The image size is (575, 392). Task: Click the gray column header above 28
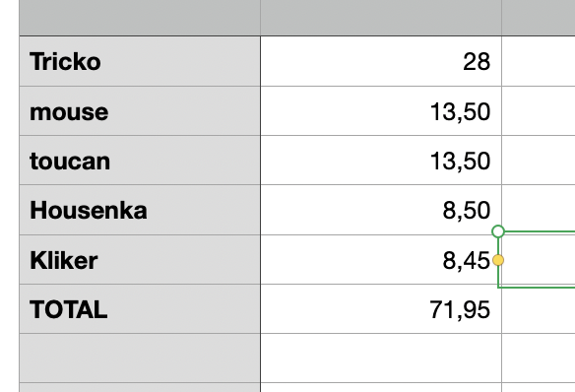tap(381, 18)
